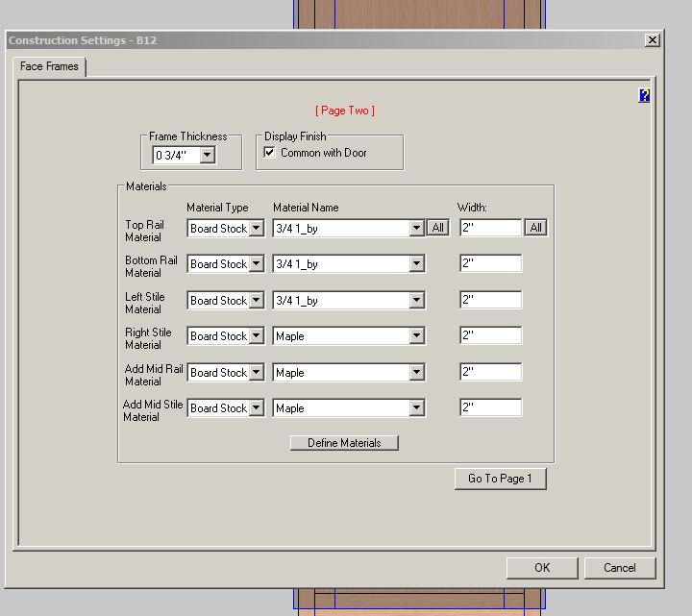Open Left Stile Material Type dropdown
The width and height of the screenshot is (692, 616).
[x=256, y=301]
